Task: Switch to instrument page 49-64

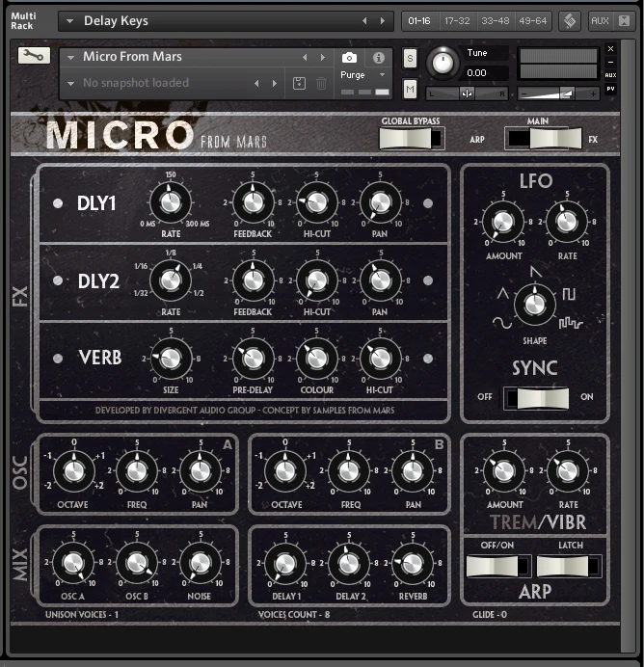Action: [533, 21]
